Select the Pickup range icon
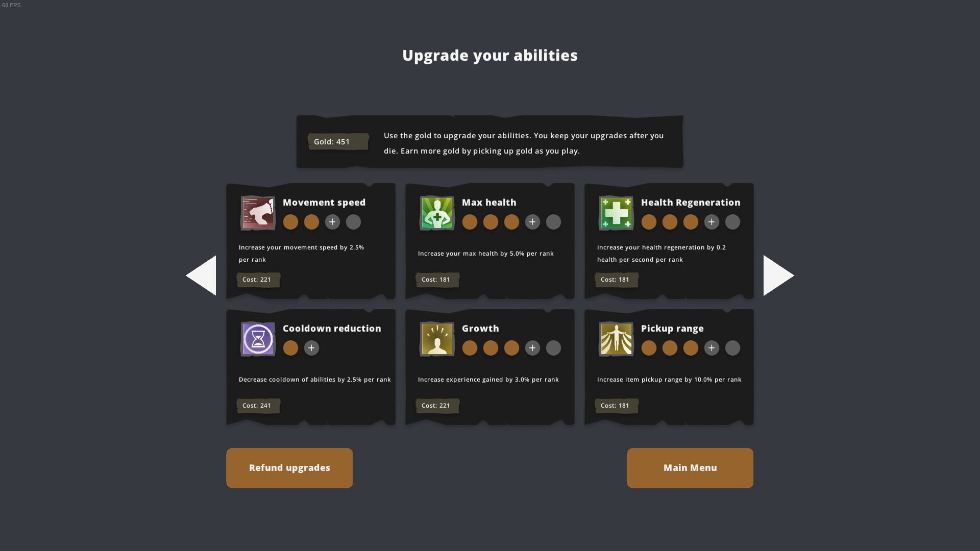 pos(616,339)
